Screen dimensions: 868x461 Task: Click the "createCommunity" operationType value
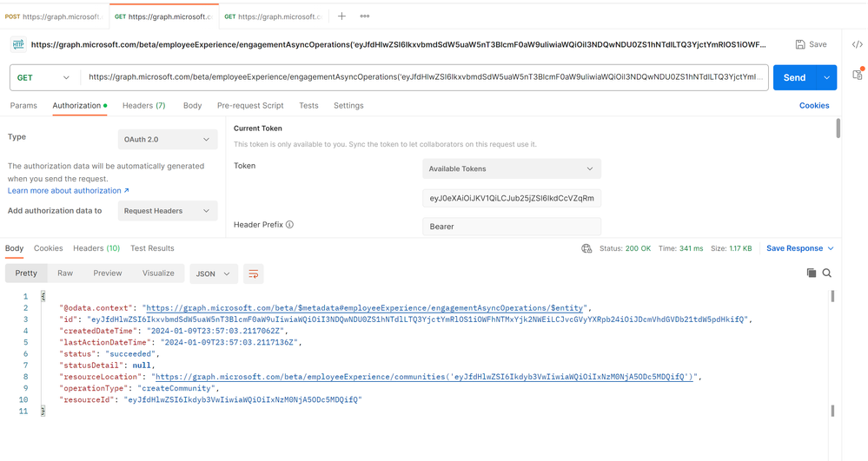click(x=176, y=388)
